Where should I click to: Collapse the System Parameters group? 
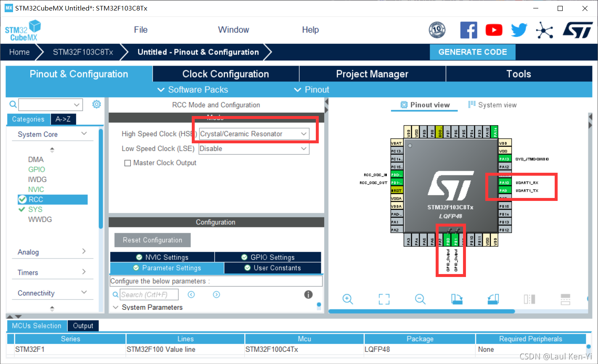coord(116,307)
